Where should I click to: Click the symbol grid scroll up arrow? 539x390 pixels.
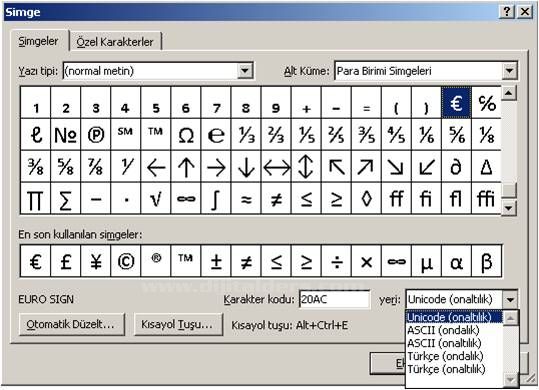coord(509,93)
